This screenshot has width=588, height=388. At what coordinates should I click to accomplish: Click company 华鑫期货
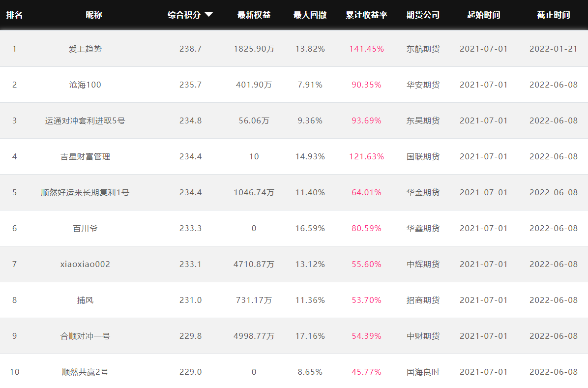point(423,229)
